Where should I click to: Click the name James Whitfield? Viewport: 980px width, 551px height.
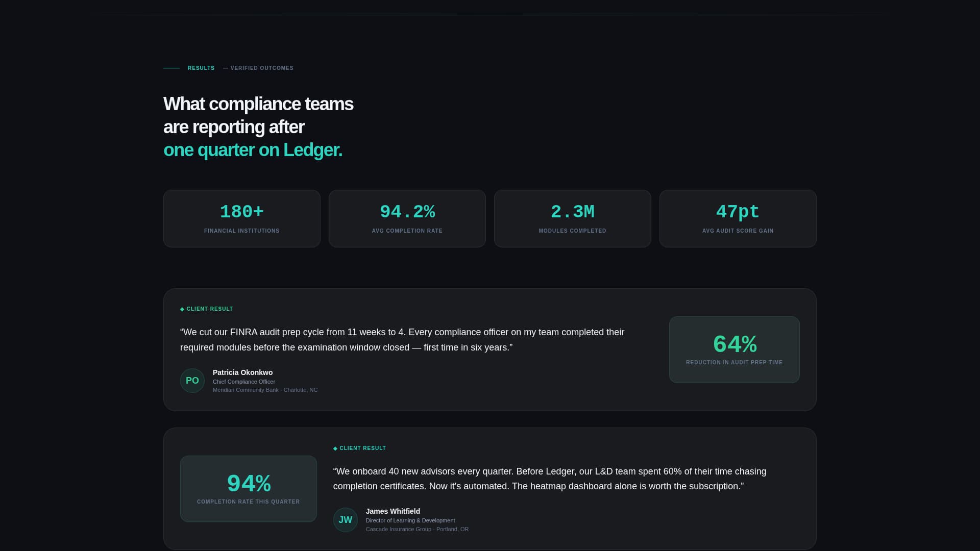(x=393, y=511)
